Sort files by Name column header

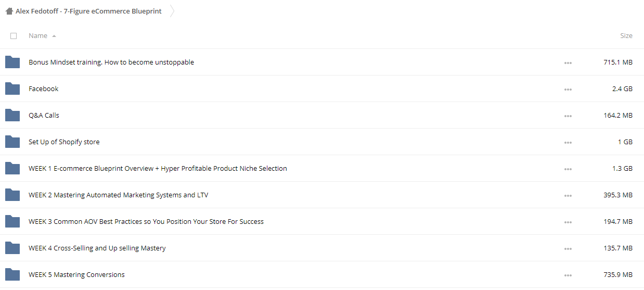38,36
